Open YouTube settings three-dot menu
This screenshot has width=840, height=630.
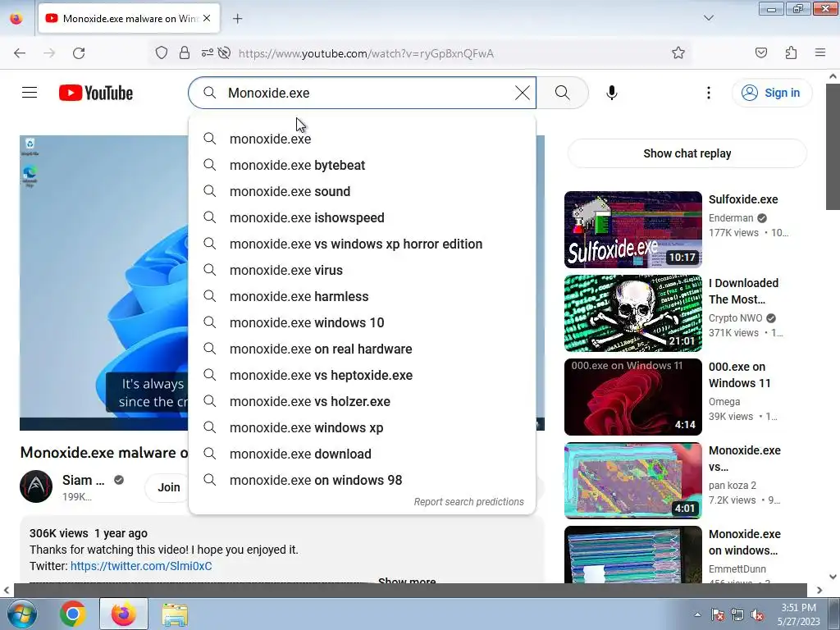(708, 93)
